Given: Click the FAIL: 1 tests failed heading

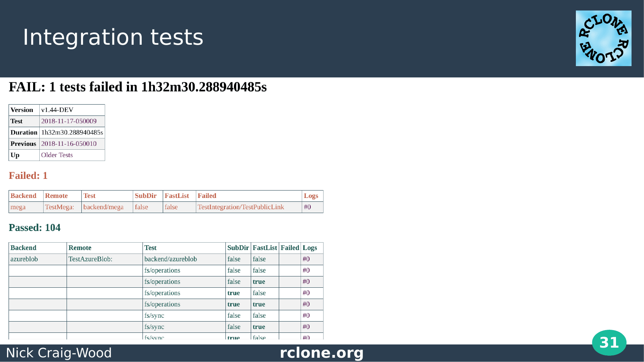Looking at the screenshot, I should tap(137, 87).
